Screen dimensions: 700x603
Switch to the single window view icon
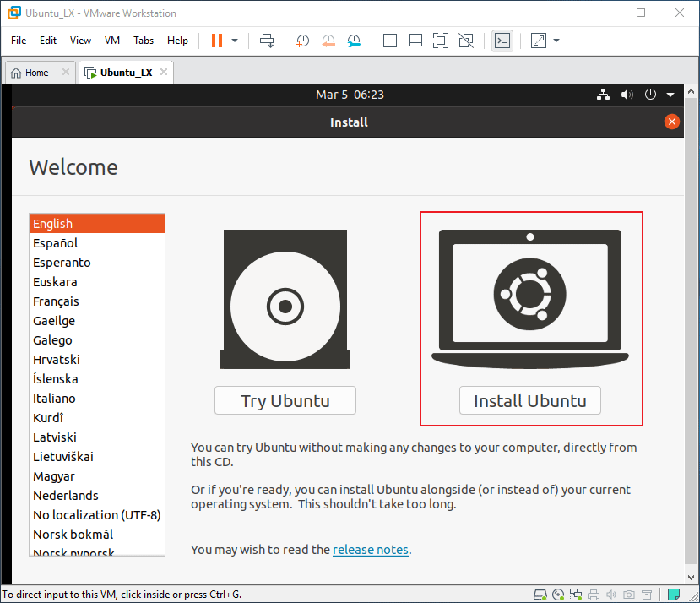click(x=390, y=41)
